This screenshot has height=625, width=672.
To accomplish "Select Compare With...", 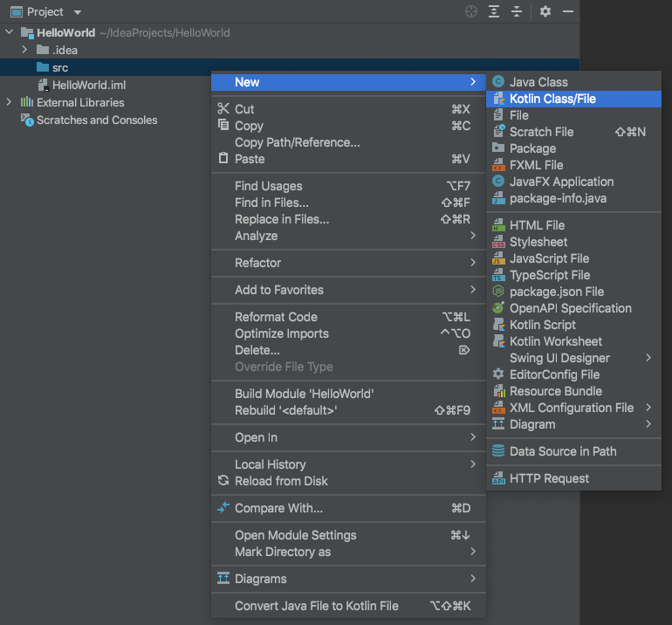I will click(348, 508).
